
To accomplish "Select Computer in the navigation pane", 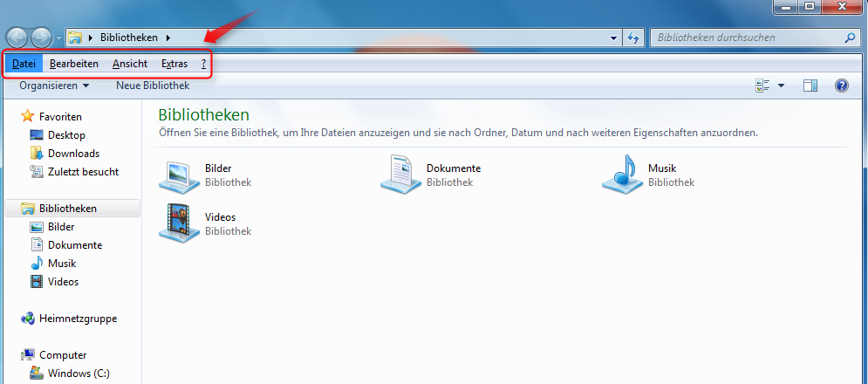I will pyautogui.click(x=63, y=355).
